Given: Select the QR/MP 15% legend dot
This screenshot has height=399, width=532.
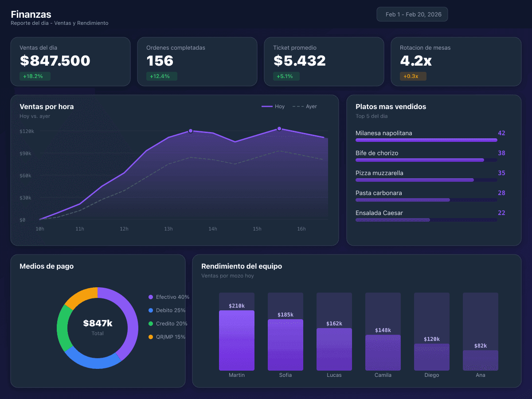Looking at the screenshot, I should (151, 337).
